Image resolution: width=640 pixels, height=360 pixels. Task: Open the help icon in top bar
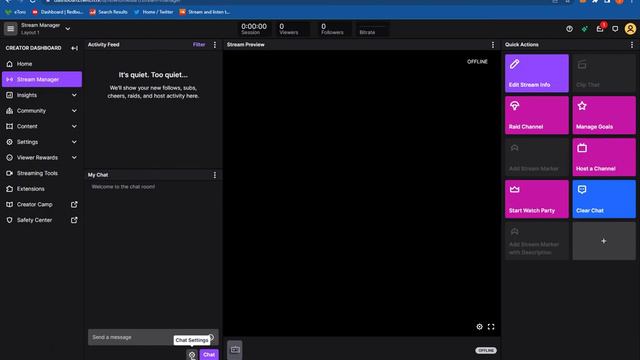click(x=569, y=29)
